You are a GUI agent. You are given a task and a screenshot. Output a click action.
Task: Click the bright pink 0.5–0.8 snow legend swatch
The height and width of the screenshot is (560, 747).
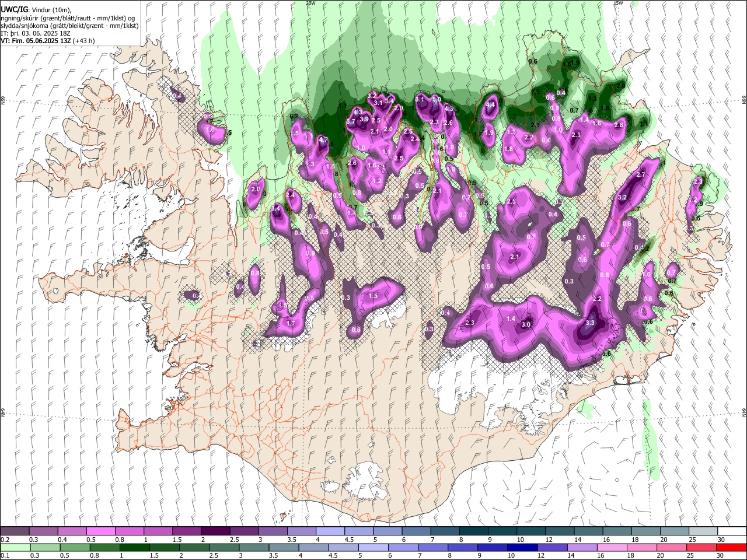coord(100,531)
